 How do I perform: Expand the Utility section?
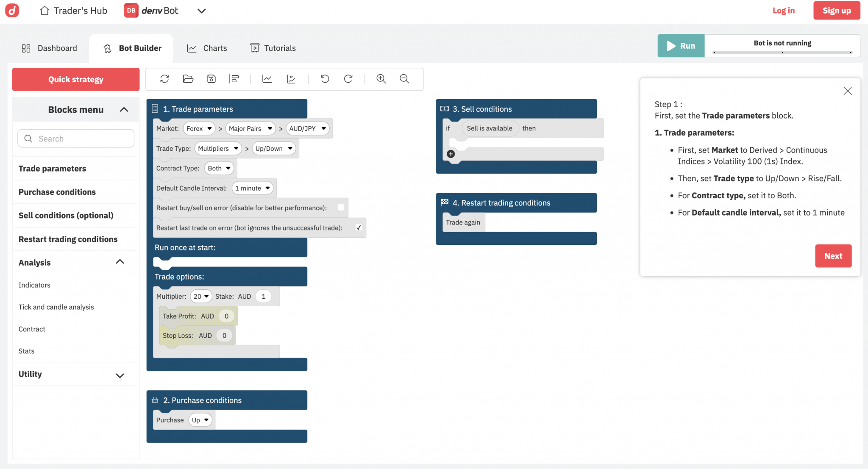(x=120, y=375)
